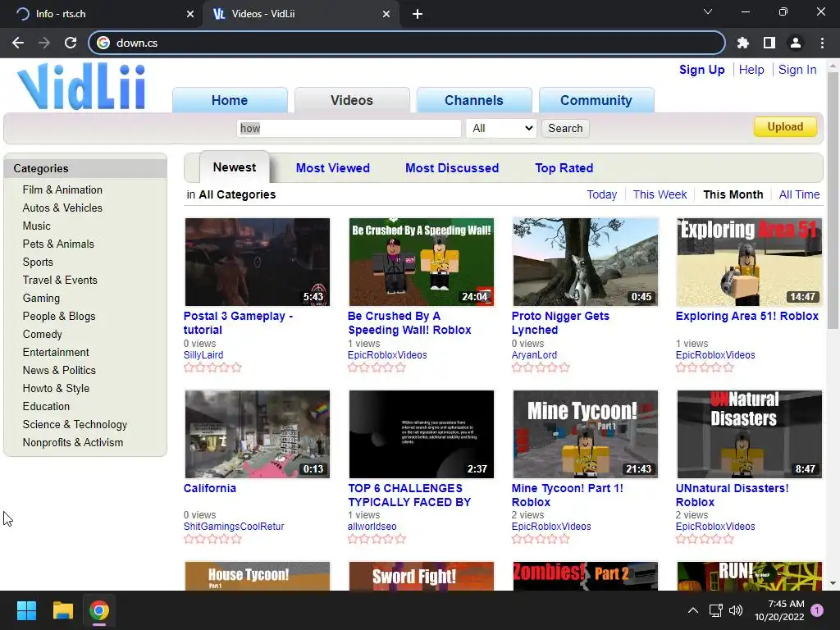Open the tab search chevron
This screenshot has height=630, width=840.
(x=708, y=11)
